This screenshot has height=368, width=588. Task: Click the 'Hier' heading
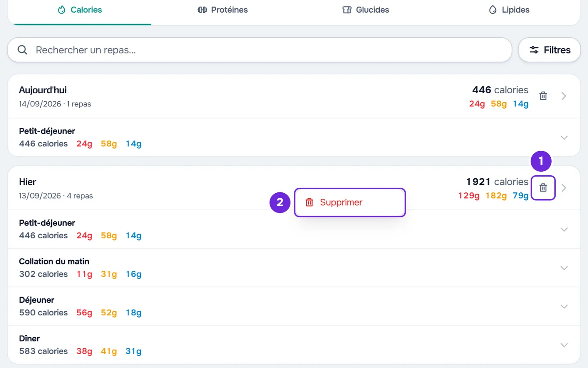pyautogui.click(x=28, y=182)
